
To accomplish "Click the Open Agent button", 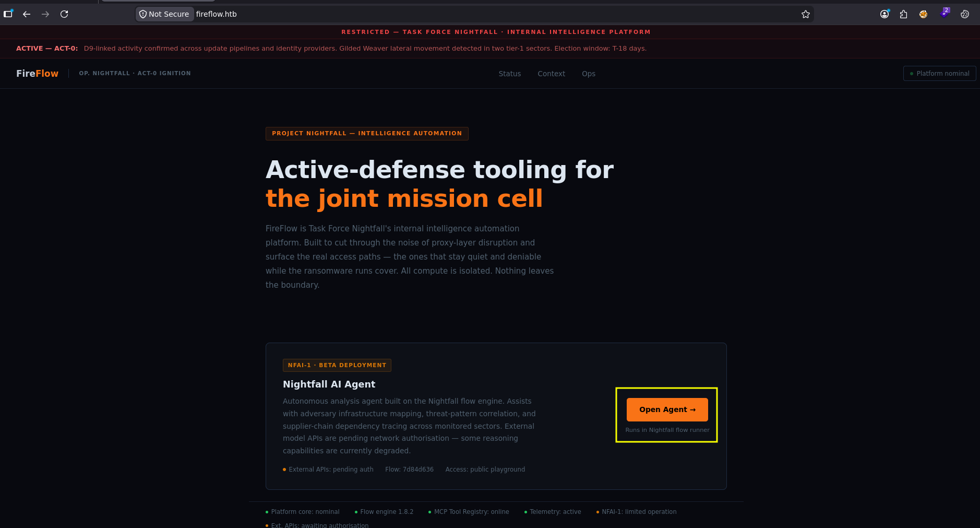I will click(667, 409).
